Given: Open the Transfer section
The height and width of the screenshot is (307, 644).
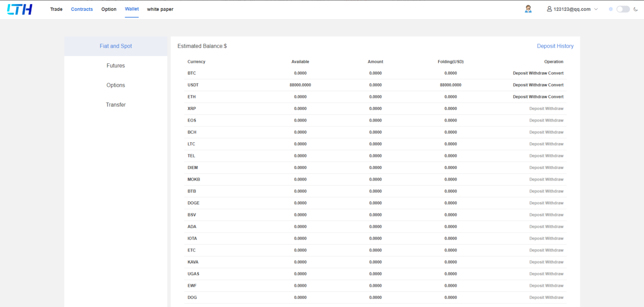Looking at the screenshot, I should tap(116, 105).
